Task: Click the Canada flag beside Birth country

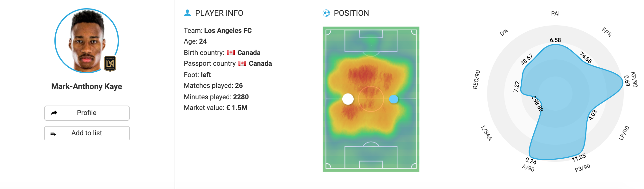Action: pyautogui.click(x=231, y=52)
